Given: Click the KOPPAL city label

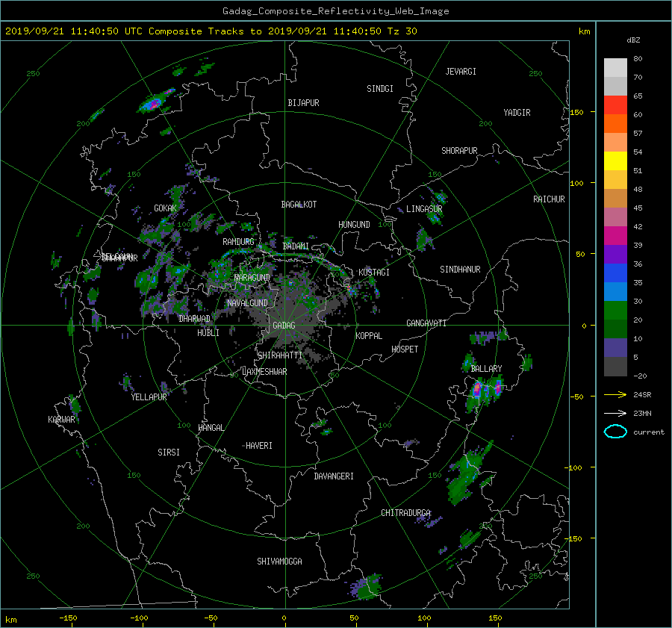Looking at the screenshot, I should point(369,335).
